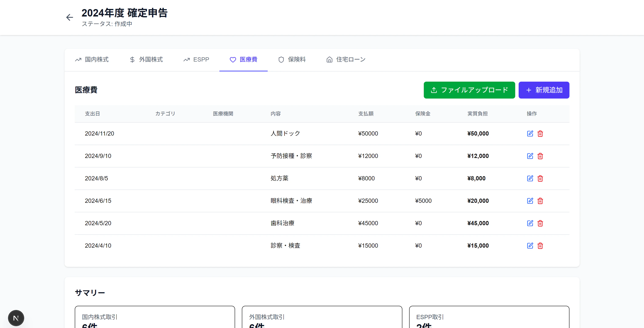Click the サマリー section heading
644x328 pixels.
(x=90, y=293)
